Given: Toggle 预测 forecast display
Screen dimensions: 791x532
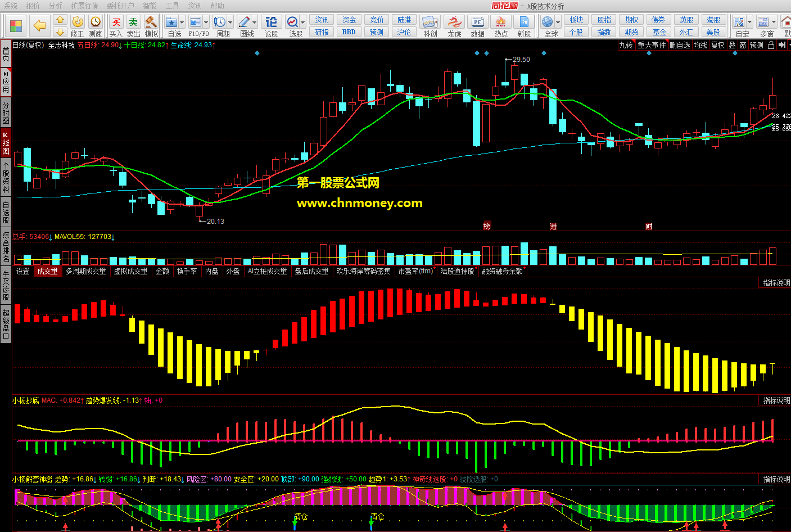Looking at the screenshot, I should click(757, 45).
